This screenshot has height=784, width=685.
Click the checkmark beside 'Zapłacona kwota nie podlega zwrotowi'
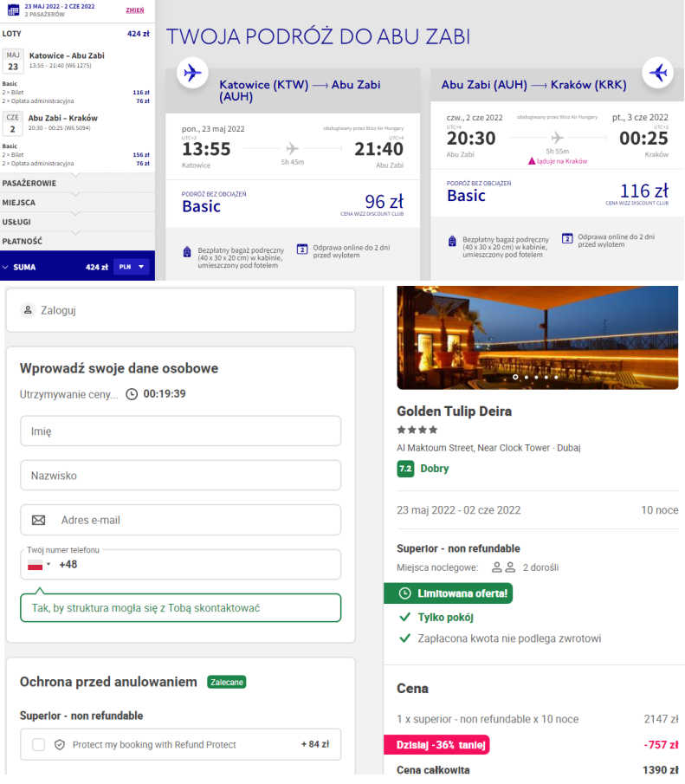click(405, 638)
